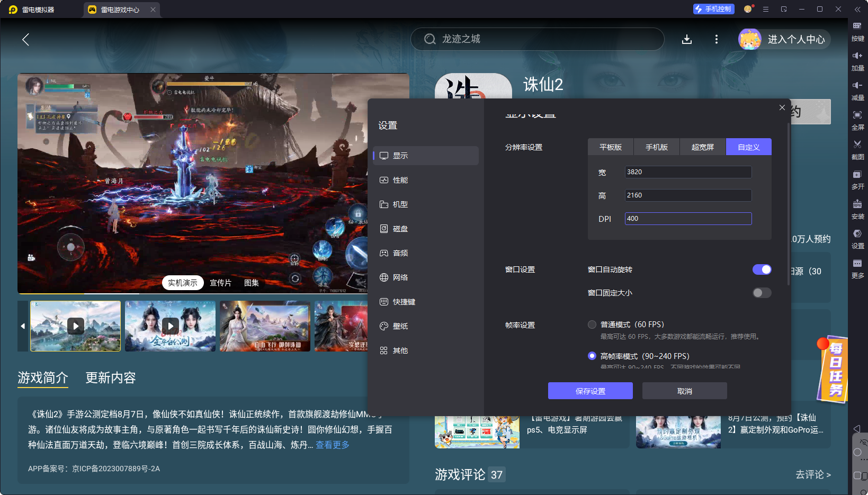
Task: Click the back arrow icon
Action: [x=25, y=39]
